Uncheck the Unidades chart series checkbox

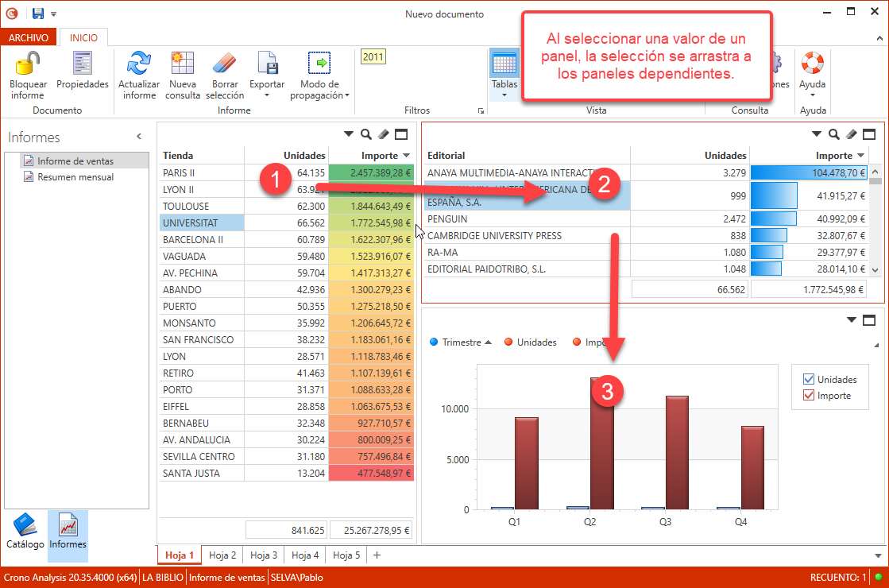click(x=809, y=380)
